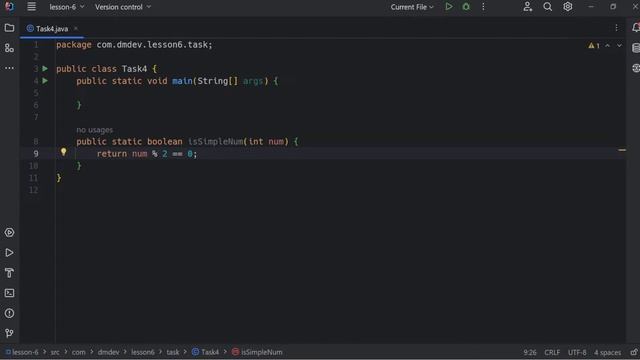Image resolution: width=640 pixels, height=360 pixels.
Task: Click lesson-6 breadcrumb in navigation bar
Action: (x=22, y=352)
